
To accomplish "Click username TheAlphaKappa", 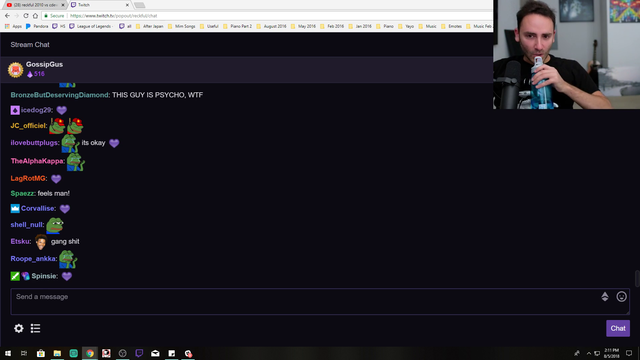I will [x=37, y=161].
